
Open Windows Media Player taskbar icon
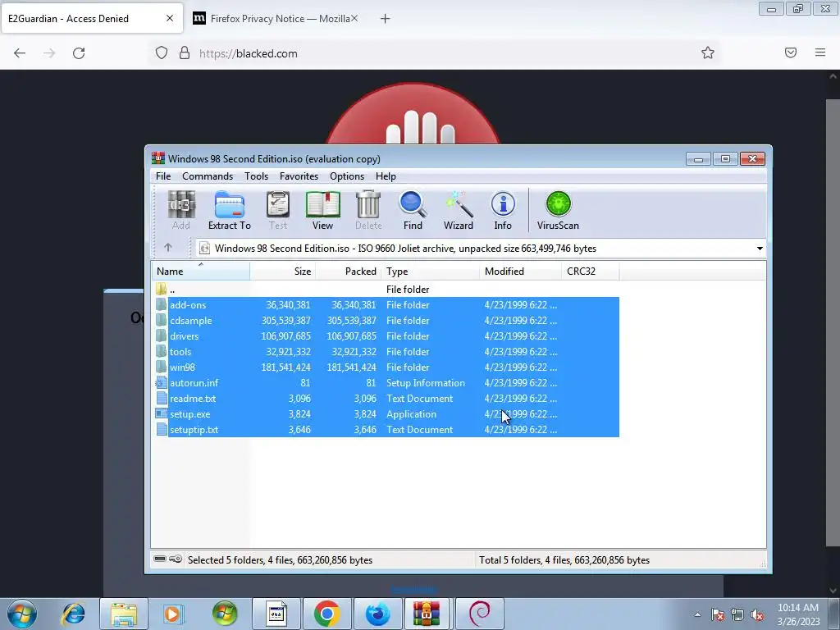(174, 614)
